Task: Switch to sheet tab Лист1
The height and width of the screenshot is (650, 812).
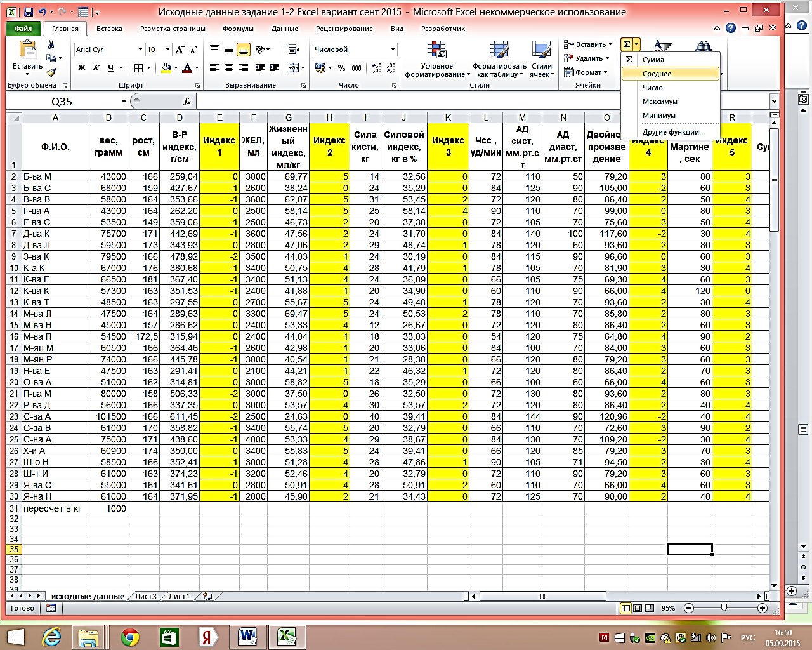Action: pyautogui.click(x=179, y=596)
